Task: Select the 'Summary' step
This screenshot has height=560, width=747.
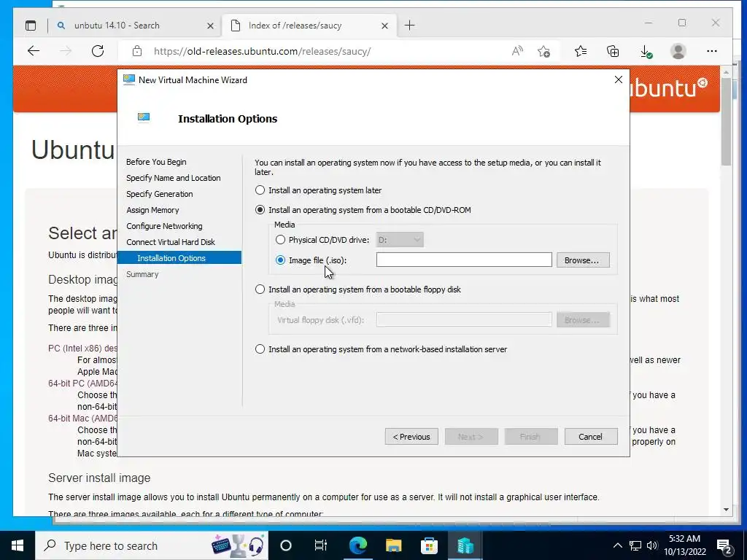Action: (142, 274)
